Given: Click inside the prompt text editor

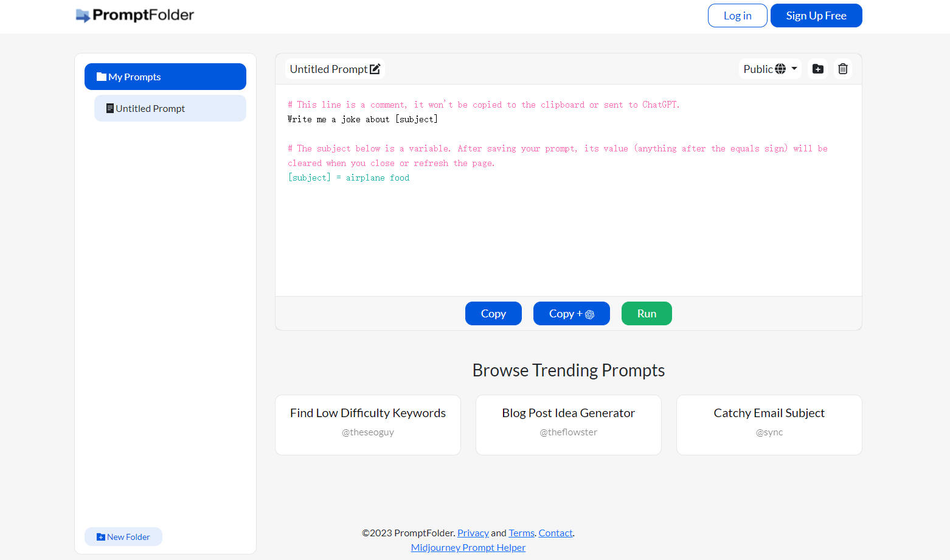Looking at the screenshot, I should coord(568,231).
